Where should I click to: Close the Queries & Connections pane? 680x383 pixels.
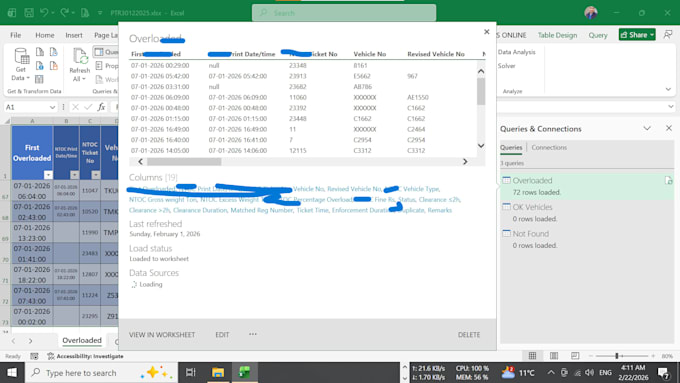pos(668,128)
